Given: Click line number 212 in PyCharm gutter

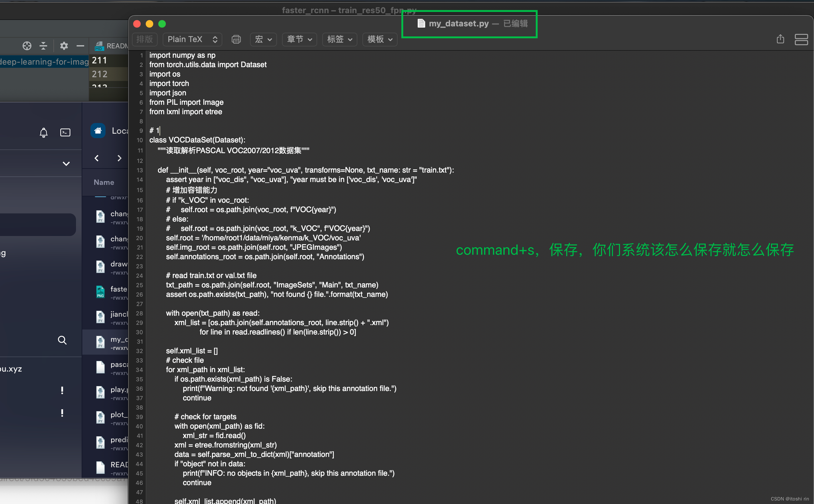Looking at the screenshot, I should 99,74.
